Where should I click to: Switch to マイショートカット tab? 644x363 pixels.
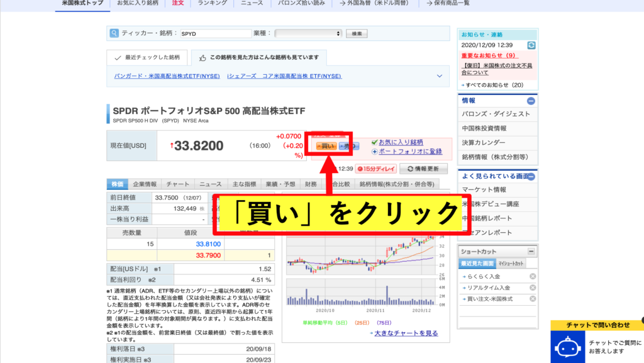pos(511,264)
